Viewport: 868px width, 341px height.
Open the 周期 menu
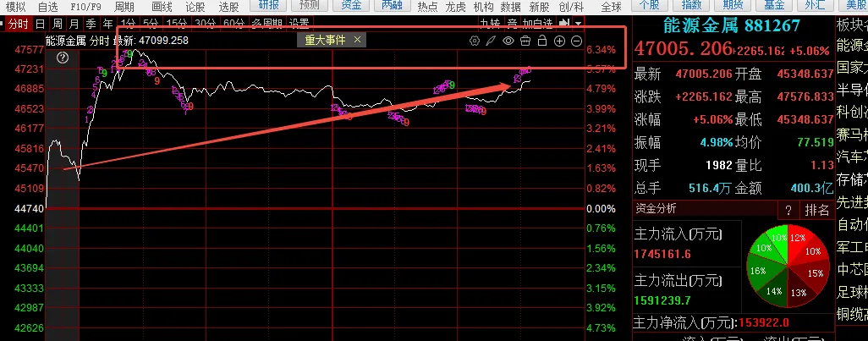click(124, 8)
